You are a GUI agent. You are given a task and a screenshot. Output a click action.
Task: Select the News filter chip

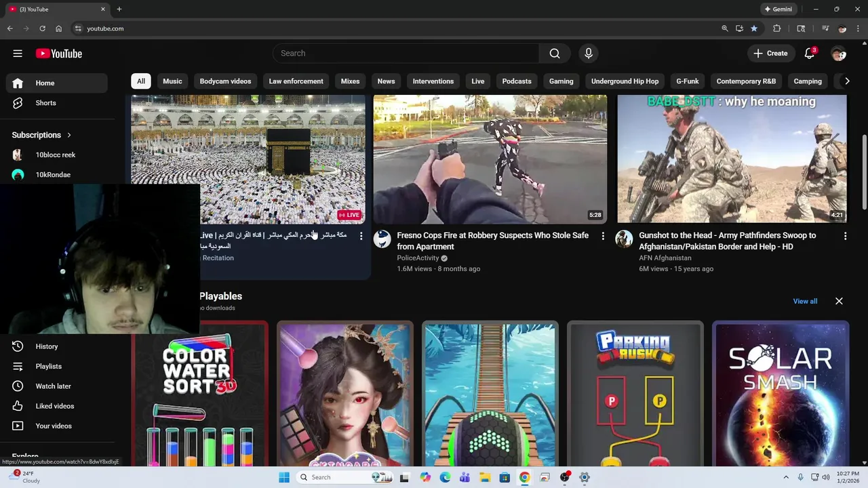point(387,81)
